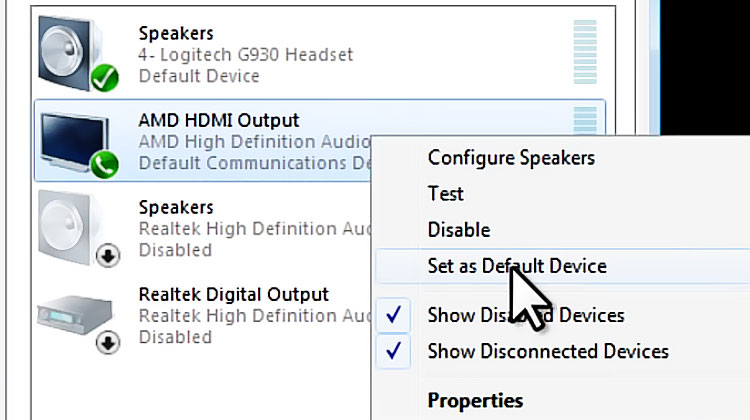The image size is (750, 420).
Task: Choose Disable from the context menu
Action: (x=459, y=230)
